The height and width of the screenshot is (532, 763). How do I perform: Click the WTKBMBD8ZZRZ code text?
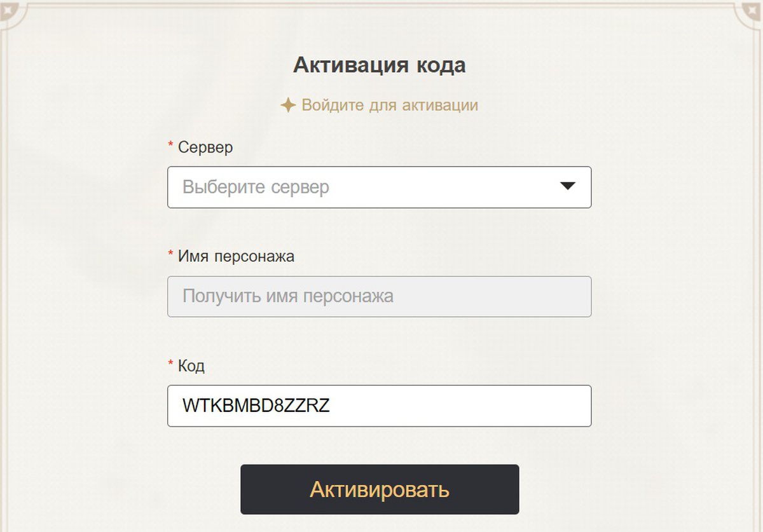pos(256,406)
